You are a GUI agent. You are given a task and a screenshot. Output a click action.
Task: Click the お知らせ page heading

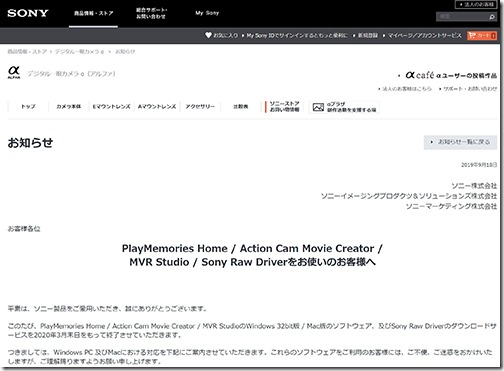point(30,143)
